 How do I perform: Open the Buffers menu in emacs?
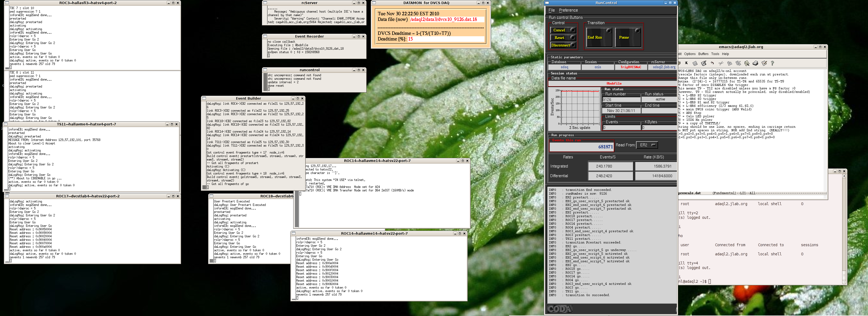(703, 54)
